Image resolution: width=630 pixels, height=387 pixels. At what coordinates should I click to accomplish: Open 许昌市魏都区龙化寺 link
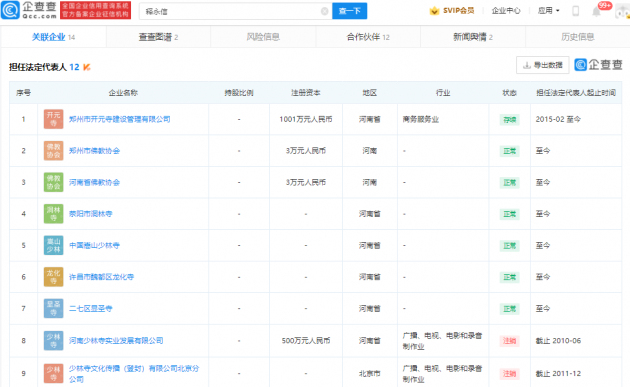click(x=101, y=277)
